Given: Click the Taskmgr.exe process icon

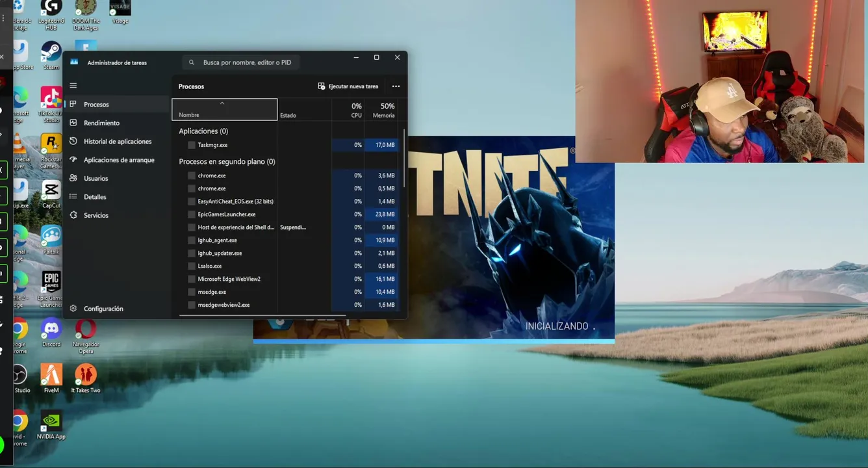Looking at the screenshot, I should pyautogui.click(x=192, y=145).
